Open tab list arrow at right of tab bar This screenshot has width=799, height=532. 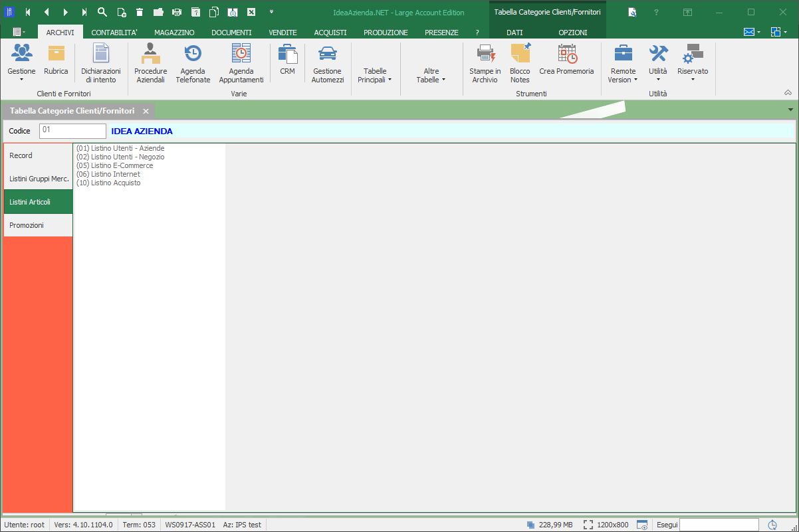(x=790, y=110)
